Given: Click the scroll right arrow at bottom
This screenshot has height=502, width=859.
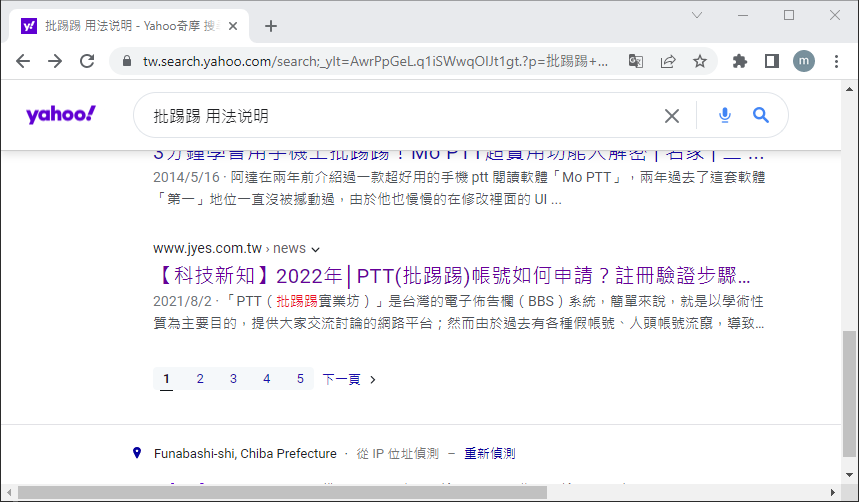Looking at the screenshot, I should click(832, 493).
